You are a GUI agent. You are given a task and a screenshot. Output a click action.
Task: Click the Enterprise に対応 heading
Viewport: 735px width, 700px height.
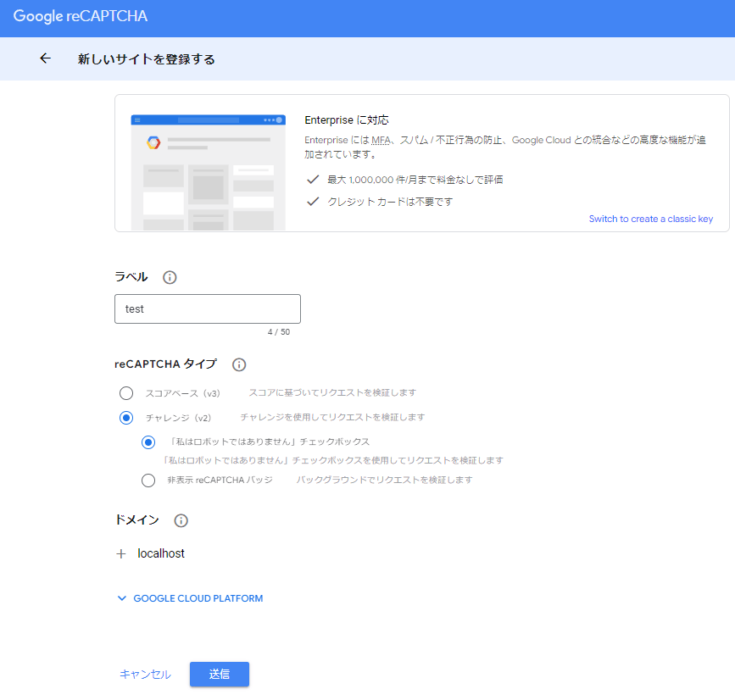pyautogui.click(x=347, y=120)
